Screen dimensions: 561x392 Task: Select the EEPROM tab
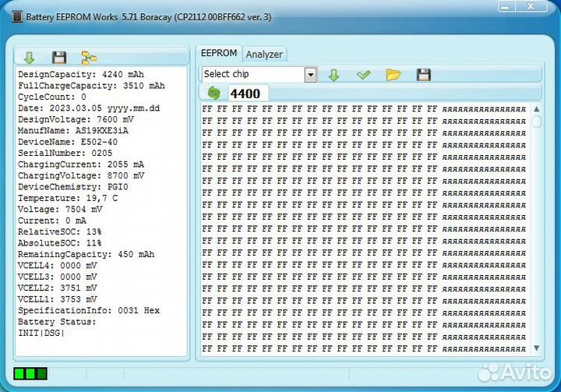click(218, 53)
